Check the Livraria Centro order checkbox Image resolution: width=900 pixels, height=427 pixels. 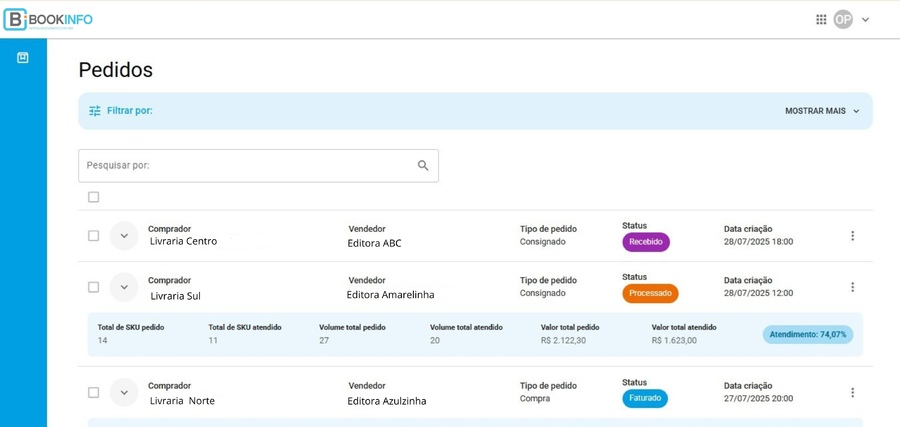pyautogui.click(x=94, y=236)
